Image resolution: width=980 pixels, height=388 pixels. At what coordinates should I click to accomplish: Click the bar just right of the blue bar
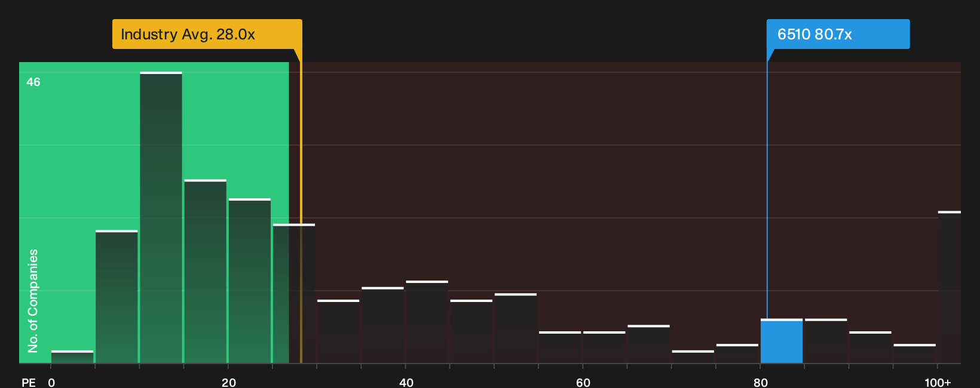pyautogui.click(x=826, y=341)
